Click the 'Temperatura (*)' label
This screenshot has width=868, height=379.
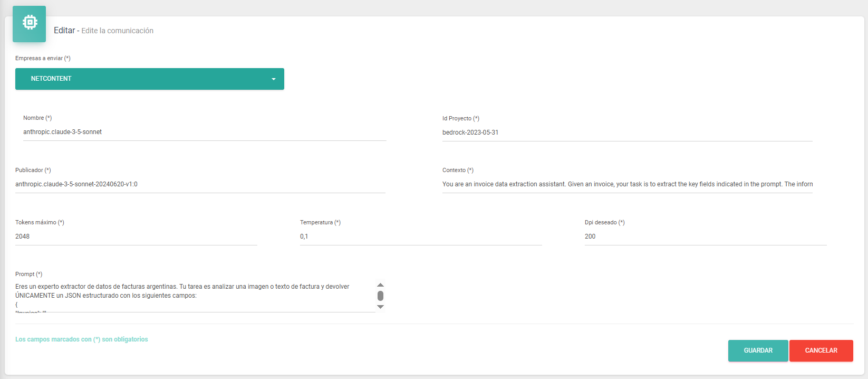321,222
